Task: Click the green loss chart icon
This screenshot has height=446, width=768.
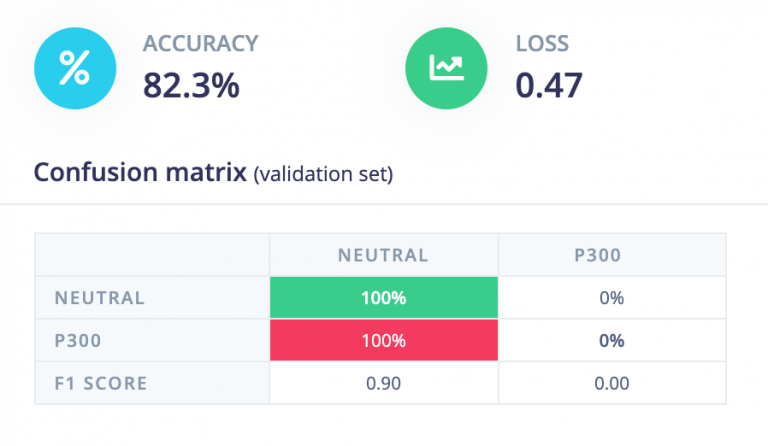Action: tap(445, 68)
